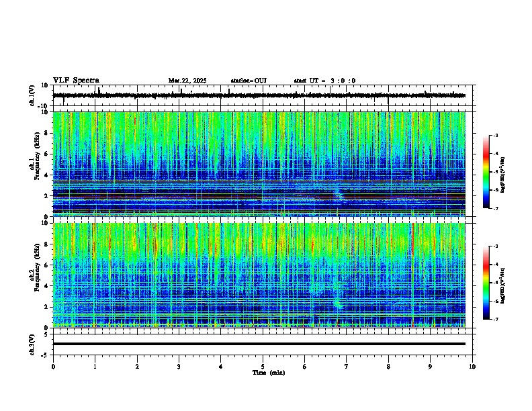Click the time axis tick label "2"
Screen dimensions: 532x411
point(137,367)
